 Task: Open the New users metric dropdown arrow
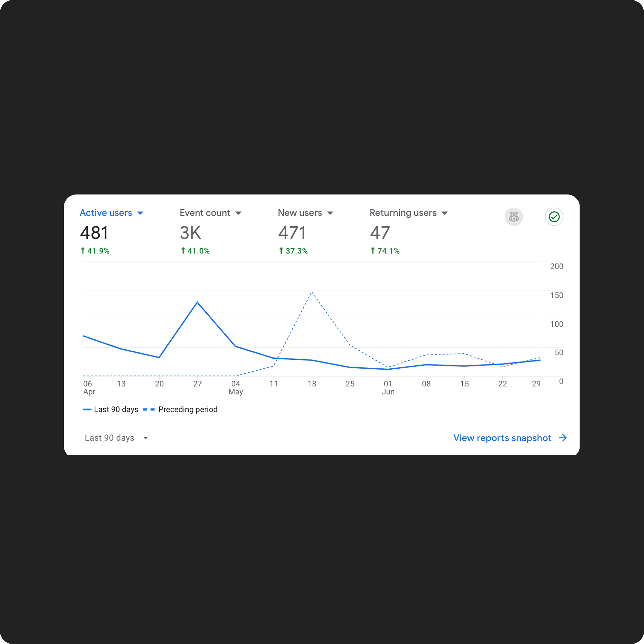pyautogui.click(x=330, y=213)
